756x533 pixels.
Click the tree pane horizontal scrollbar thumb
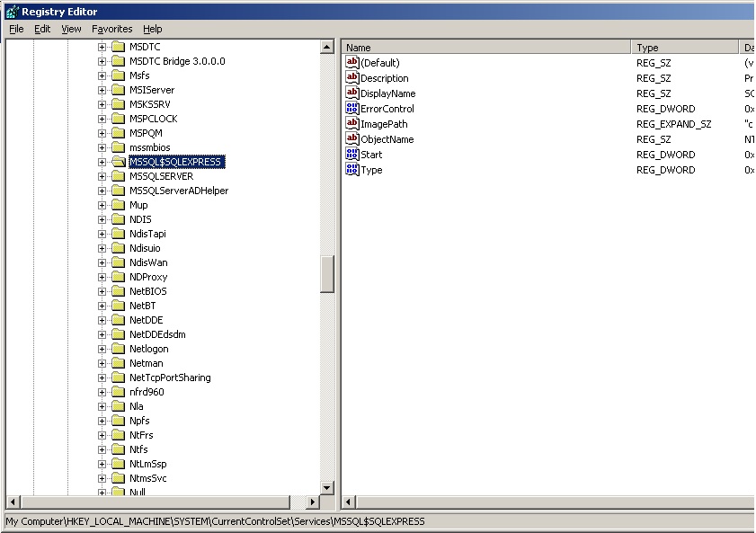[155, 502]
